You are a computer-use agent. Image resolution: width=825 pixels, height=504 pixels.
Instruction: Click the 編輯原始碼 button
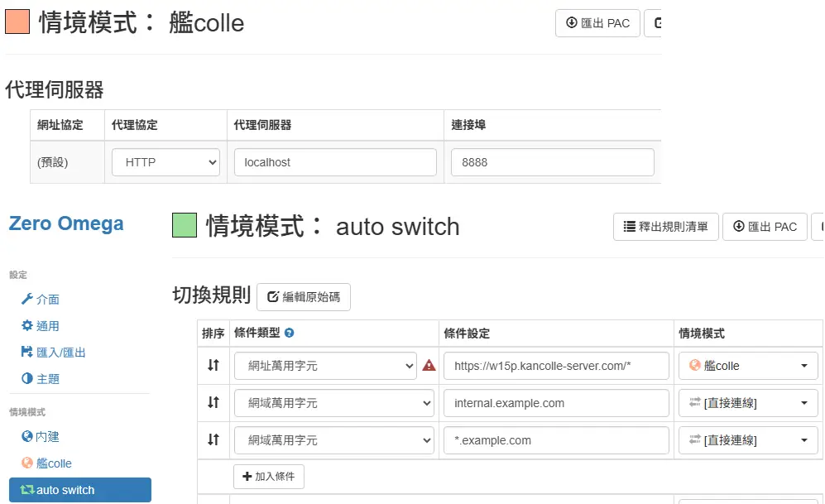tap(304, 297)
